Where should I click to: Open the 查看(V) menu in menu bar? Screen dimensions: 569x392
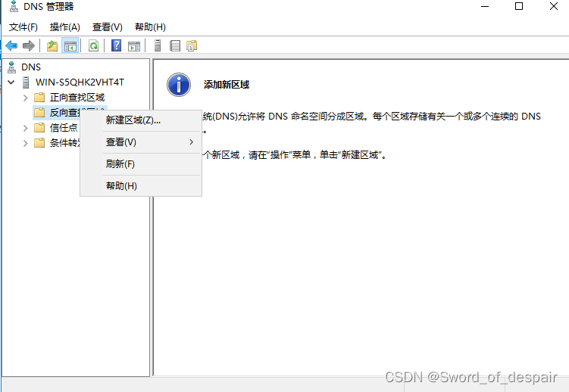[107, 27]
